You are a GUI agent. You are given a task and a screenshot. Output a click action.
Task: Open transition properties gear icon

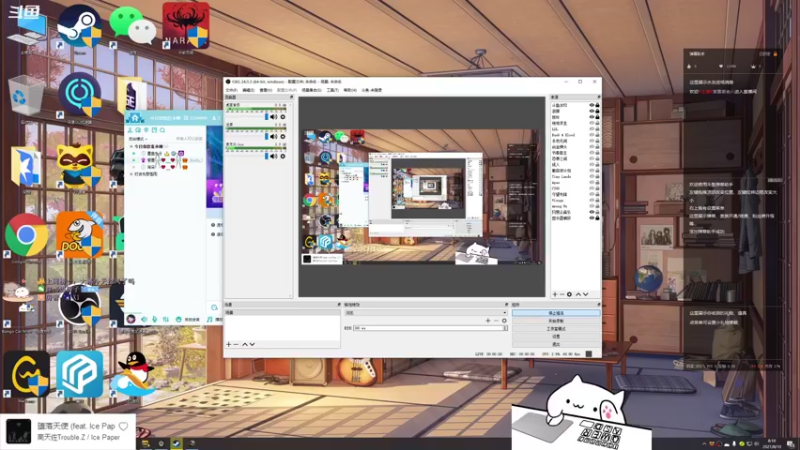tap(504, 320)
